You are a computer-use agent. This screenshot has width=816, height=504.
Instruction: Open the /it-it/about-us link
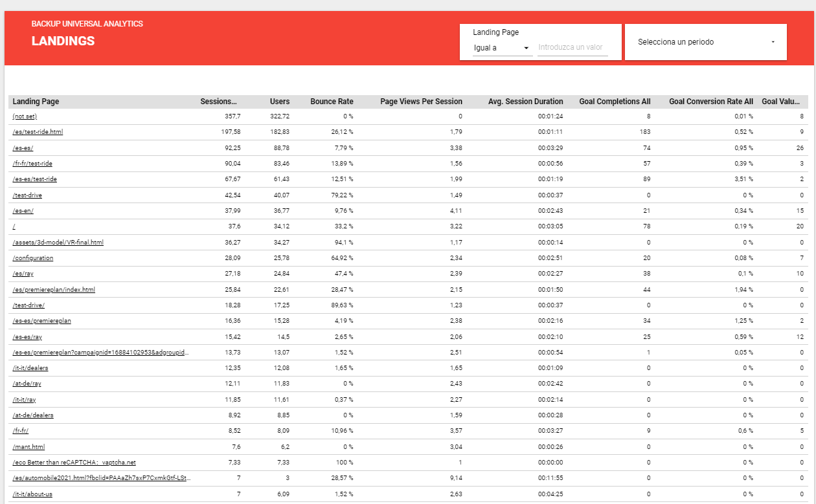coord(31,494)
